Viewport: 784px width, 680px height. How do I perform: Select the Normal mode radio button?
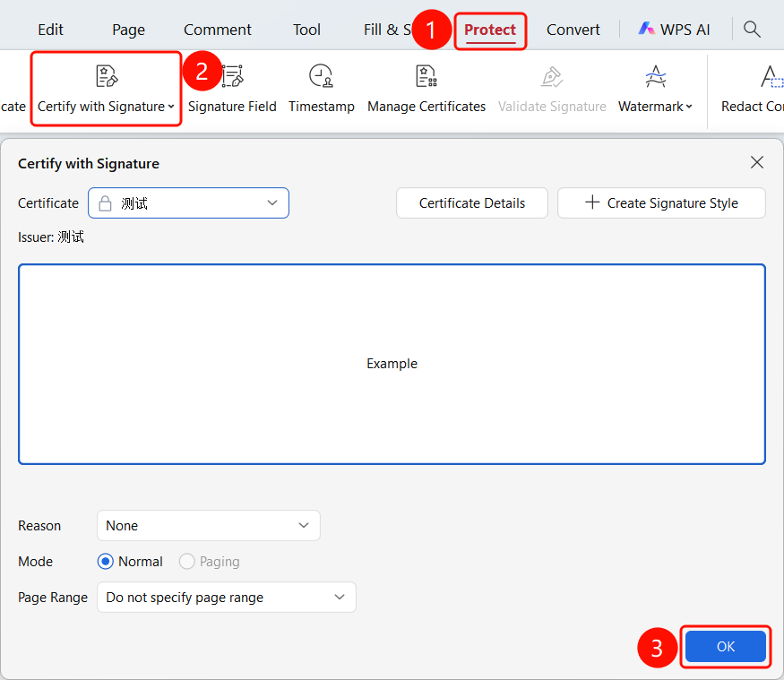coord(106,562)
